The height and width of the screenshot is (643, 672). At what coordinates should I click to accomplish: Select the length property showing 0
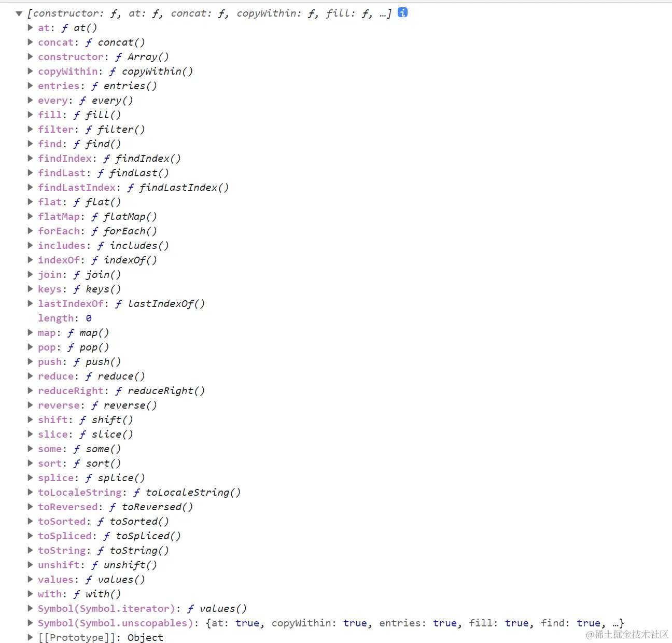(55, 318)
